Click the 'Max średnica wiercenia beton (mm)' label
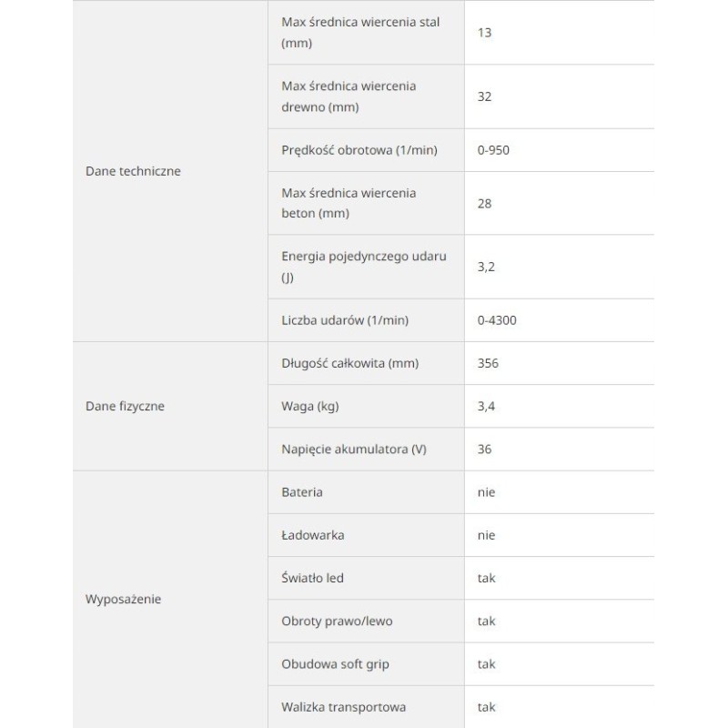This screenshot has width=728, height=728. [349, 203]
